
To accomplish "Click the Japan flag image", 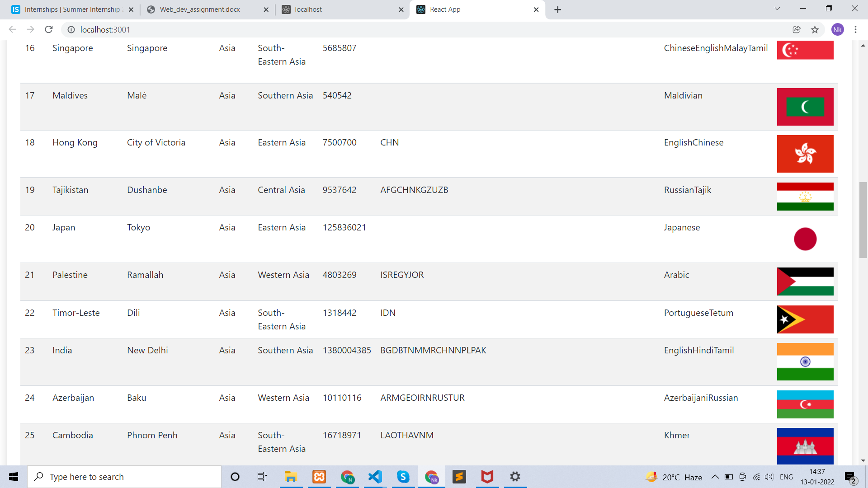I will click(805, 239).
